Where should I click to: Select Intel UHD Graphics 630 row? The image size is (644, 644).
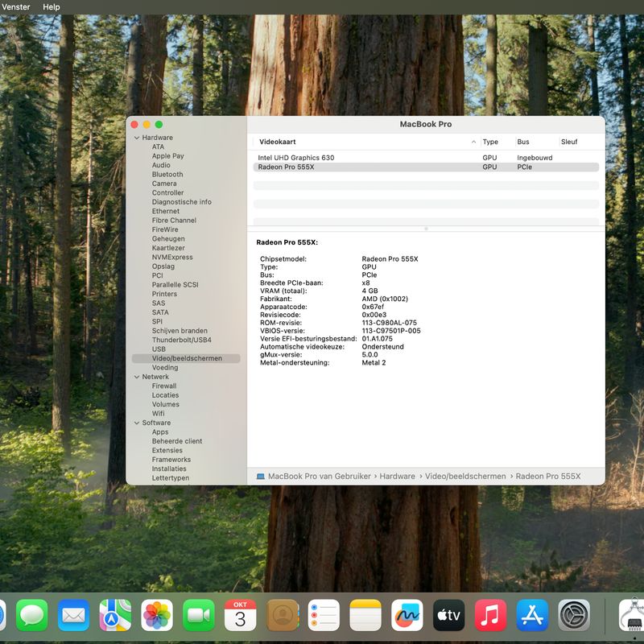tap(296, 158)
